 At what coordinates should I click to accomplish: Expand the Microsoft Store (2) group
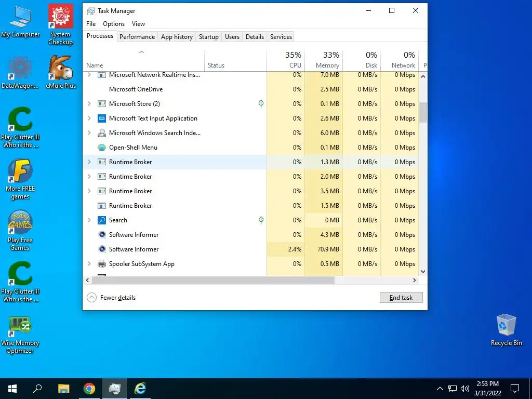click(x=89, y=104)
